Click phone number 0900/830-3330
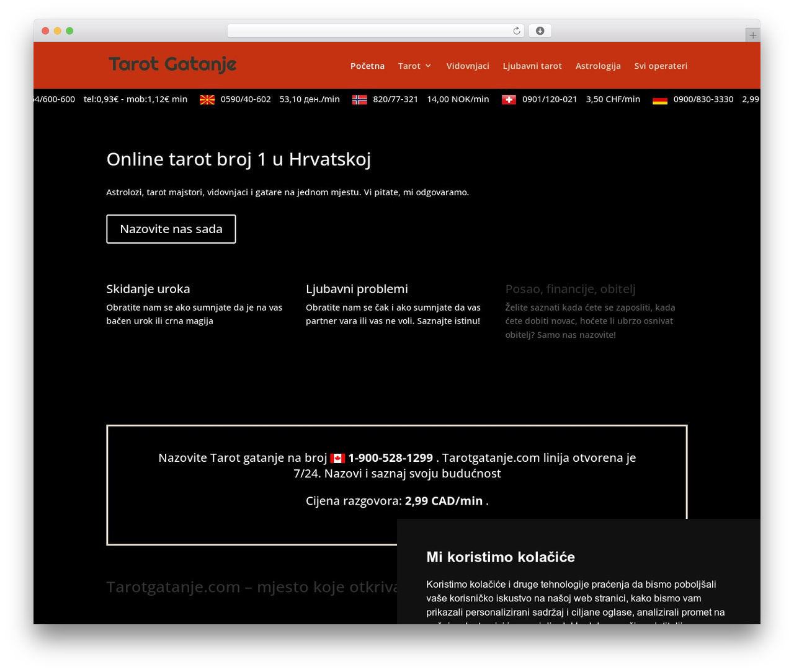Image resolution: width=794 pixels, height=672 pixels. click(703, 99)
